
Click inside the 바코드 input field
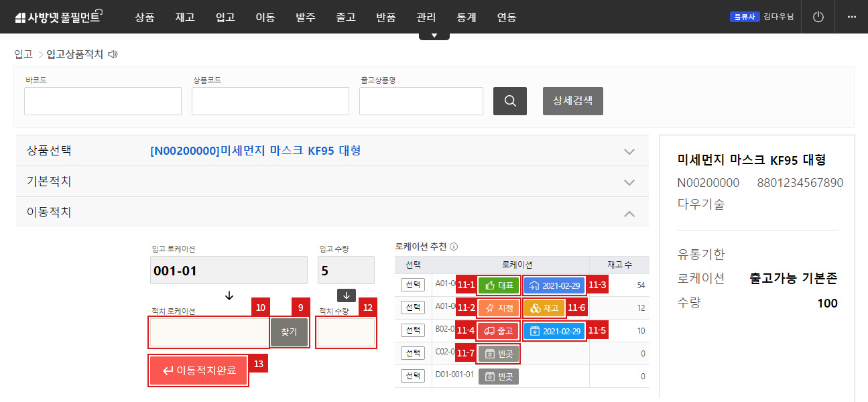(102, 100)
